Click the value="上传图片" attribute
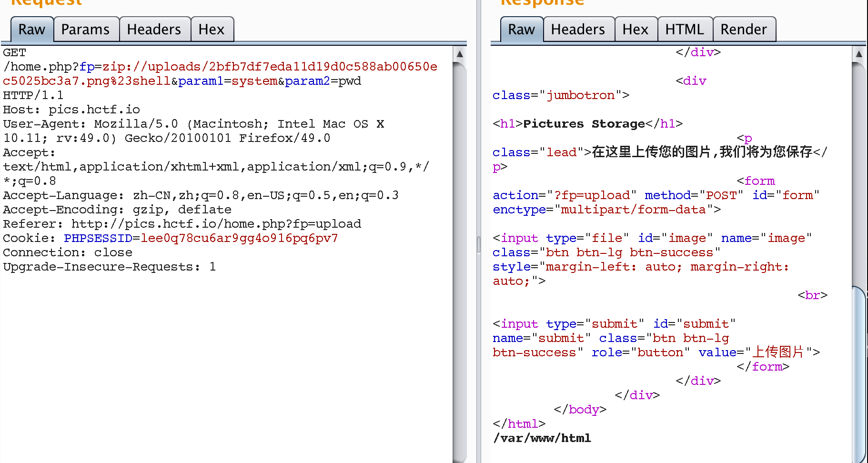This screenshot has width=868, height=463. coord(756,352)
